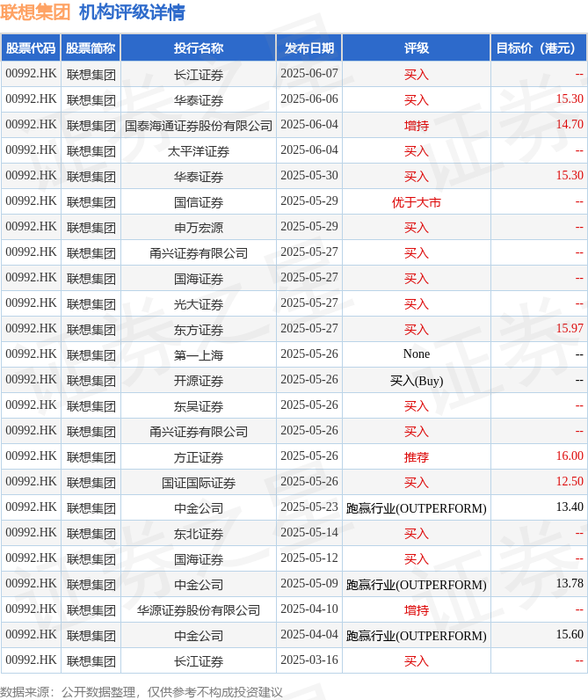Click the 东方证券 cell
The height and width of the screenshot is (700, 588).
(x=199, y=330)
